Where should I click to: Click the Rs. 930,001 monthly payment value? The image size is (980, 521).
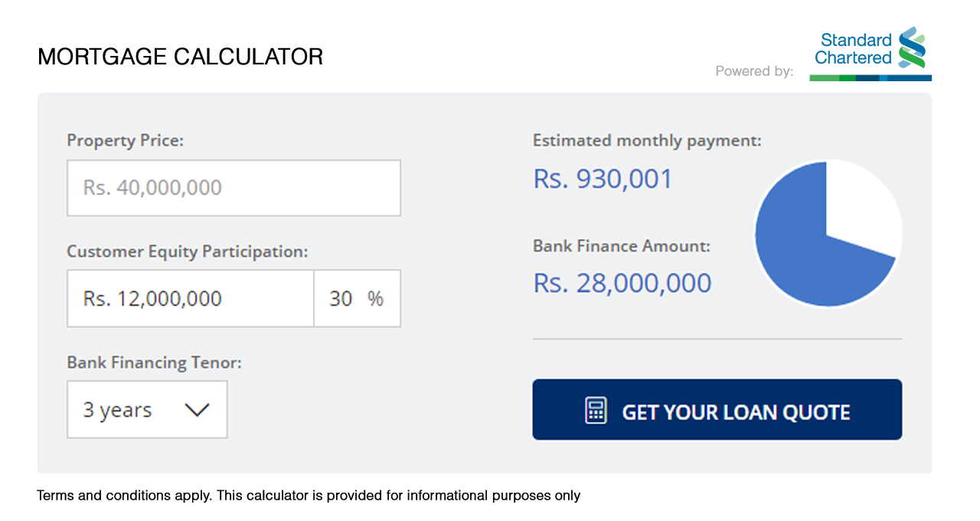(x=603, y=179)
